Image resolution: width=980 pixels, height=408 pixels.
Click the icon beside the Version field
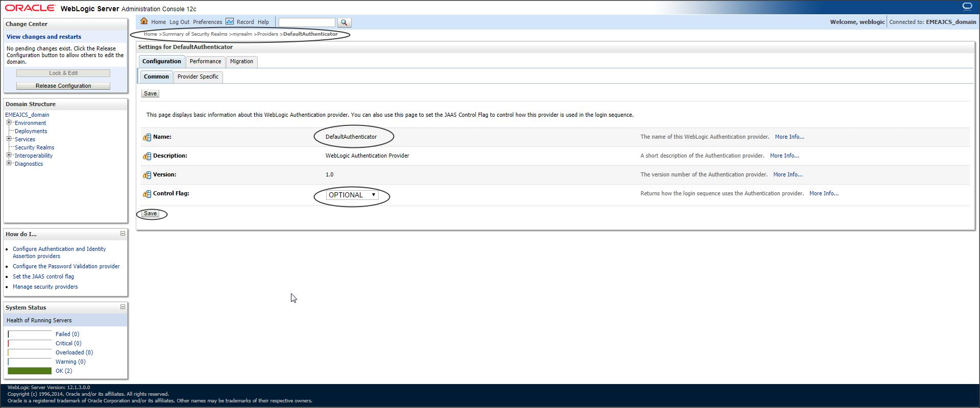pos(147,175)
